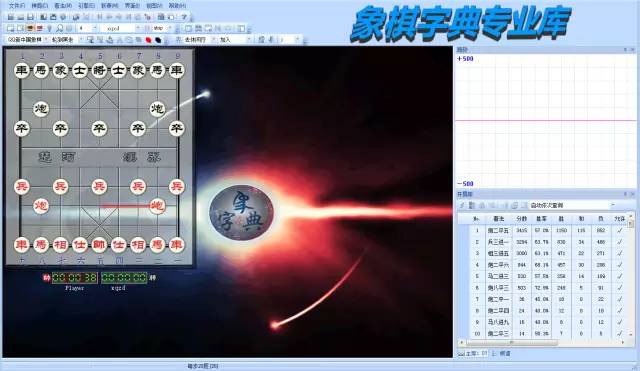Viewport: 640px width, 371px height.
Task: Select the red left 馬 horse piece
Action: 40,244
